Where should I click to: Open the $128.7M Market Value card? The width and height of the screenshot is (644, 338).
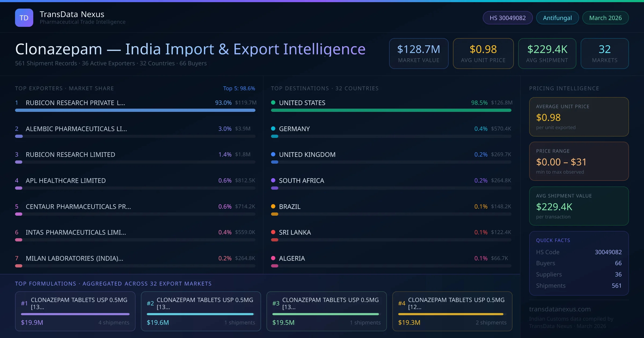[419, 53]
